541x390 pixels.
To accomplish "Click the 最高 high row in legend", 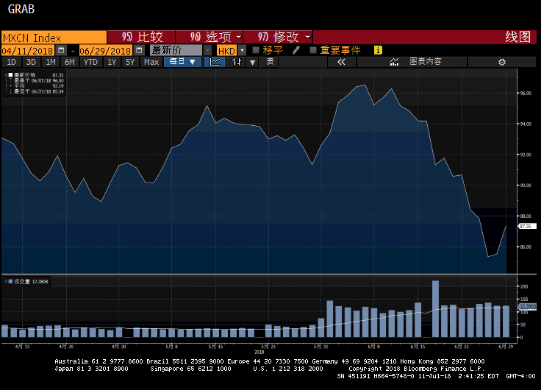I will click(x=36, y=80).
